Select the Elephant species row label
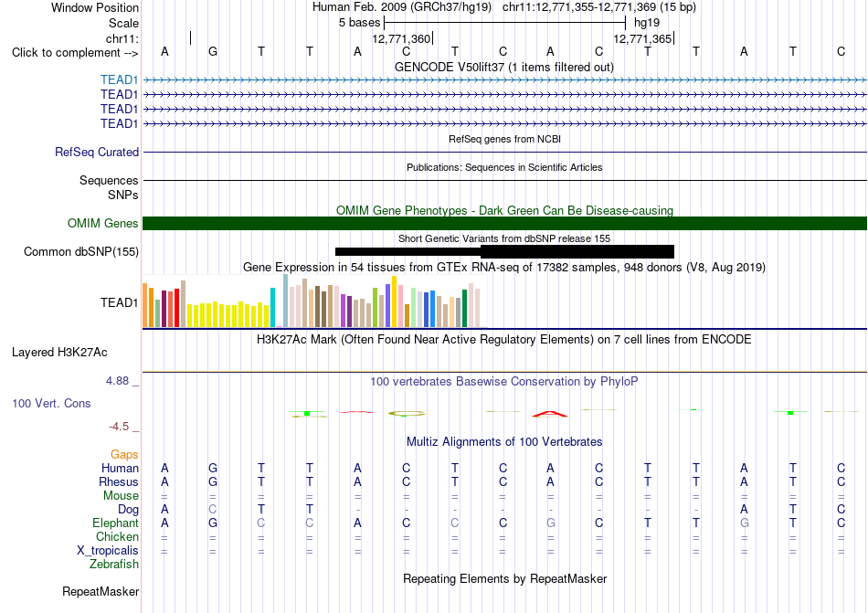 pos(116,523)
